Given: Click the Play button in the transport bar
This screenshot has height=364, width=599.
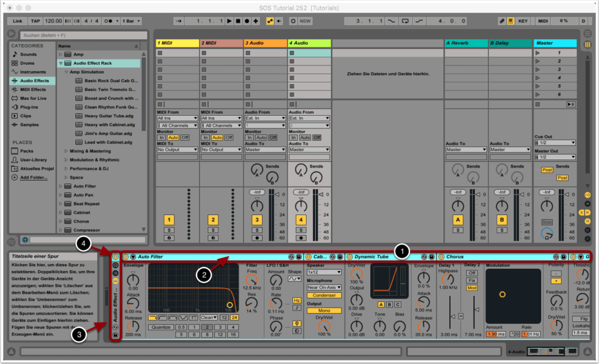Looking at the screenshot, I should [229, 21].
